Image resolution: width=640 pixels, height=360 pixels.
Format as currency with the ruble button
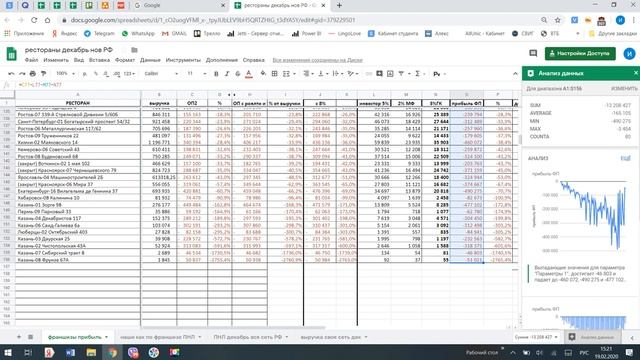(x=84, y=74)
